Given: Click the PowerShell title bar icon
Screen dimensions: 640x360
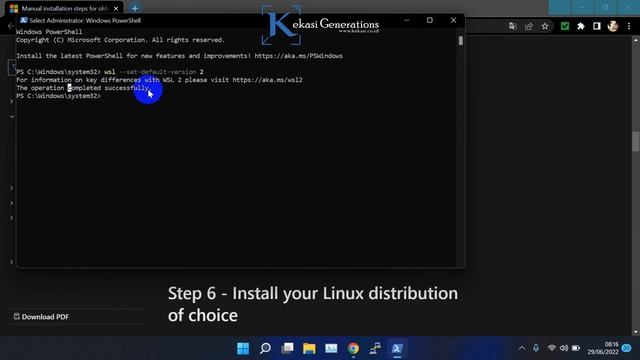Looking at the screenshot, I should point(23,20).
